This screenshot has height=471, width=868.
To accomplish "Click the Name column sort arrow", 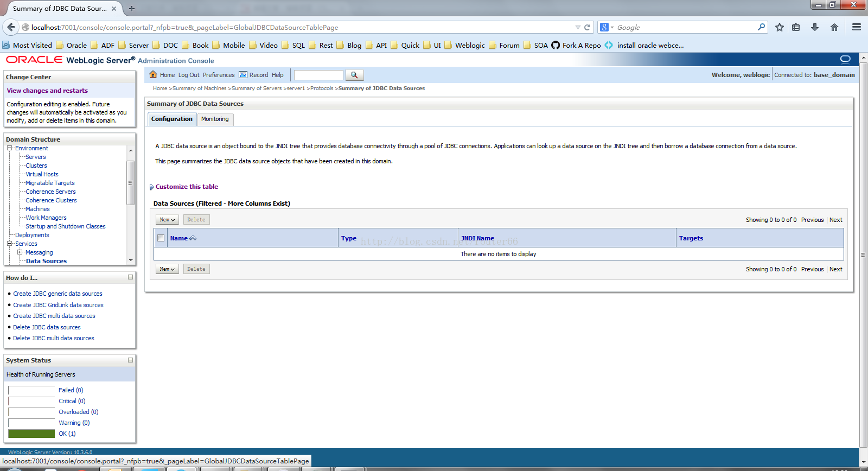I will click(x=193, y=238).
